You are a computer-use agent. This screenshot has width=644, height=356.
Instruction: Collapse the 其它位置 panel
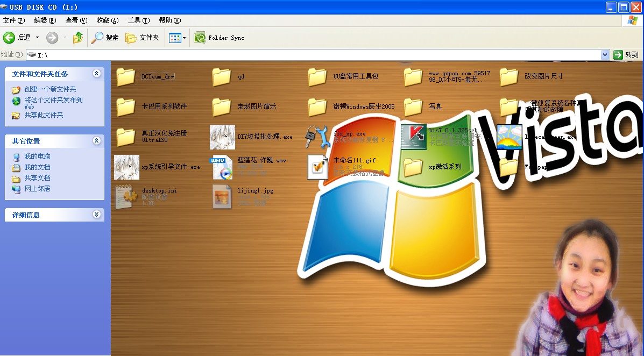[x=96, y=141]
